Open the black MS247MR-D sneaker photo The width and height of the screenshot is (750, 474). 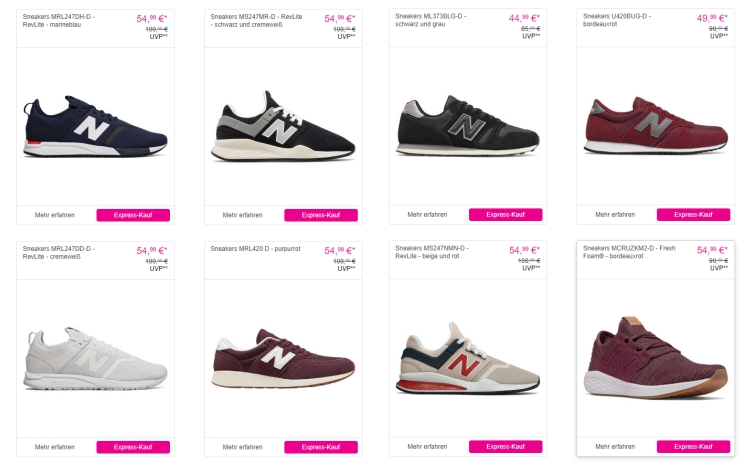pyautogui.click(x=283, y=128)
